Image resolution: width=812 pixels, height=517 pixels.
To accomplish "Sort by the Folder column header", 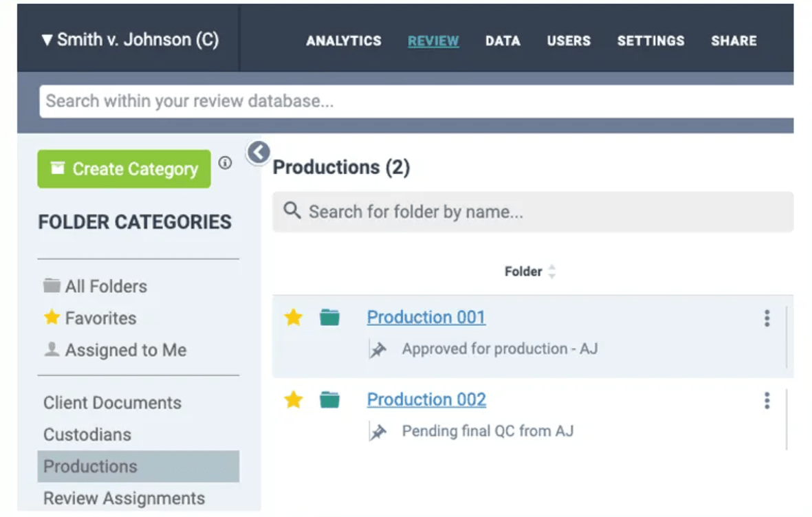I will click(529, 272).
